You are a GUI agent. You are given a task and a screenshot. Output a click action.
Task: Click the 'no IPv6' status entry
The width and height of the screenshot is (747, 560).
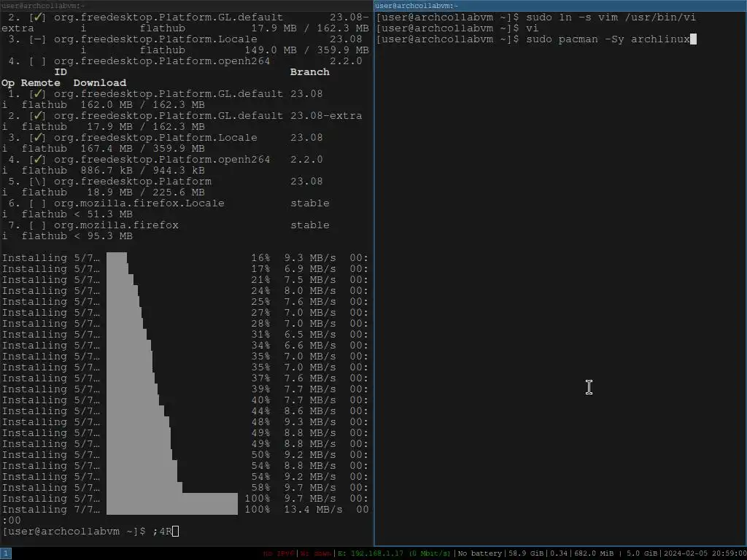tap(278, 554)
